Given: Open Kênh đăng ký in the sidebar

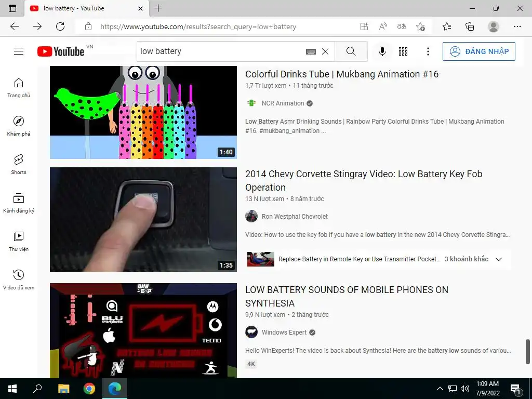Looking at the screenshot, I should 19,203.
